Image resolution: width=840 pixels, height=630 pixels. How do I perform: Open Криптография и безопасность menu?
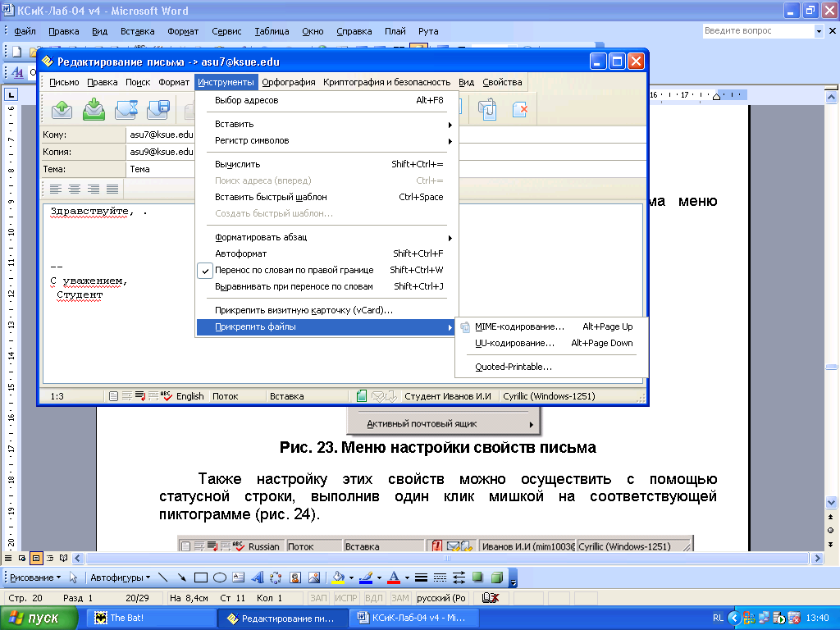tap(387, 82)
